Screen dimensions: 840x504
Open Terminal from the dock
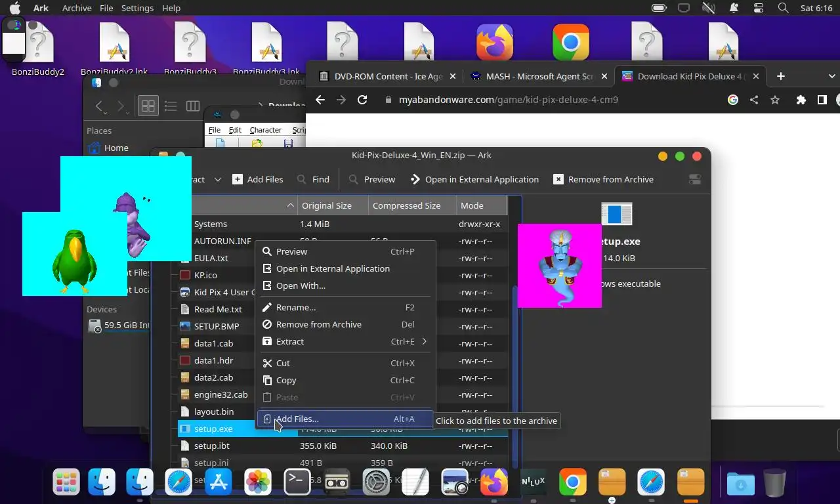point(296,482)
